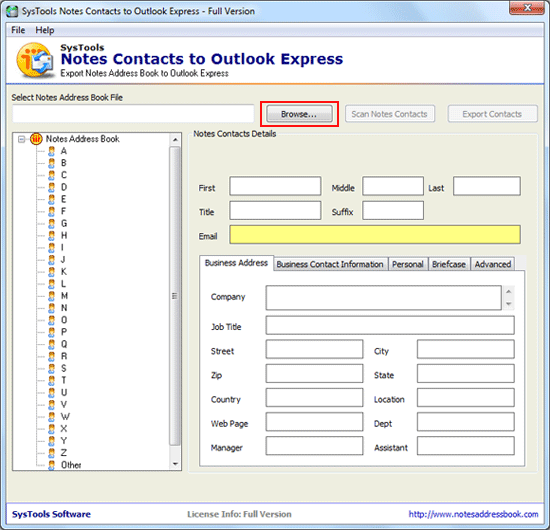Click the contact icon beside Other

52,465
